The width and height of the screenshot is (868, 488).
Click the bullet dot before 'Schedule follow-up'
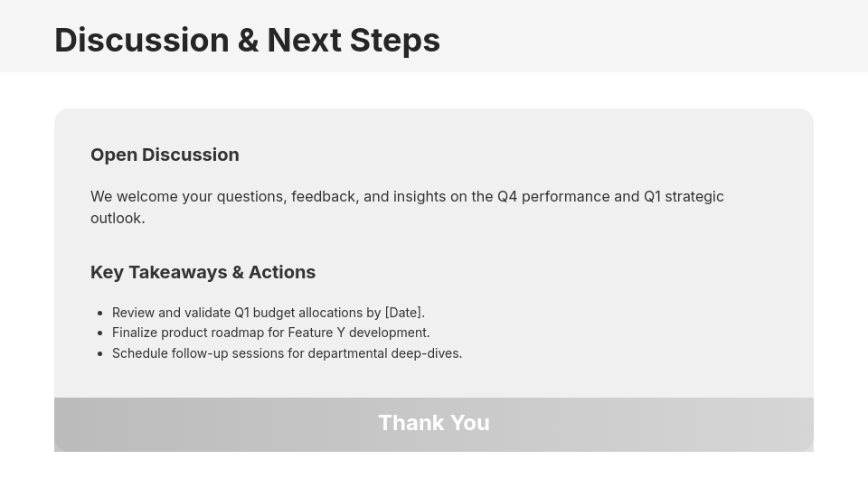(x=99, y=353)
